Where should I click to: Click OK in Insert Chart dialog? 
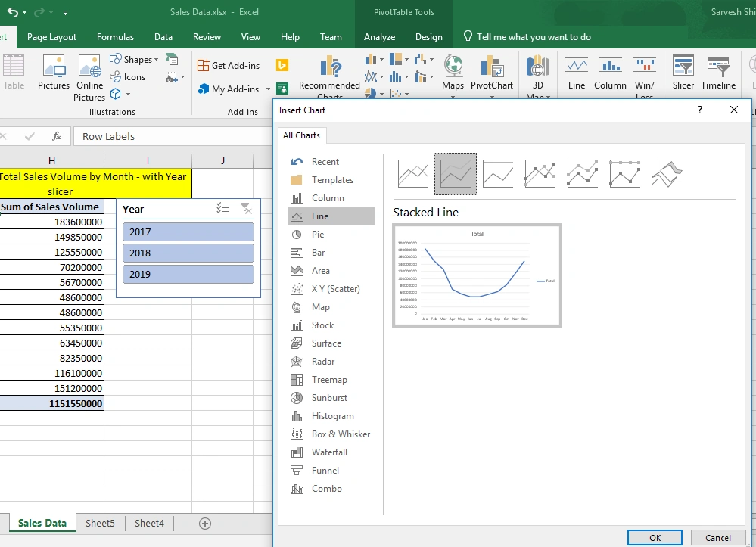coord(655,538)
